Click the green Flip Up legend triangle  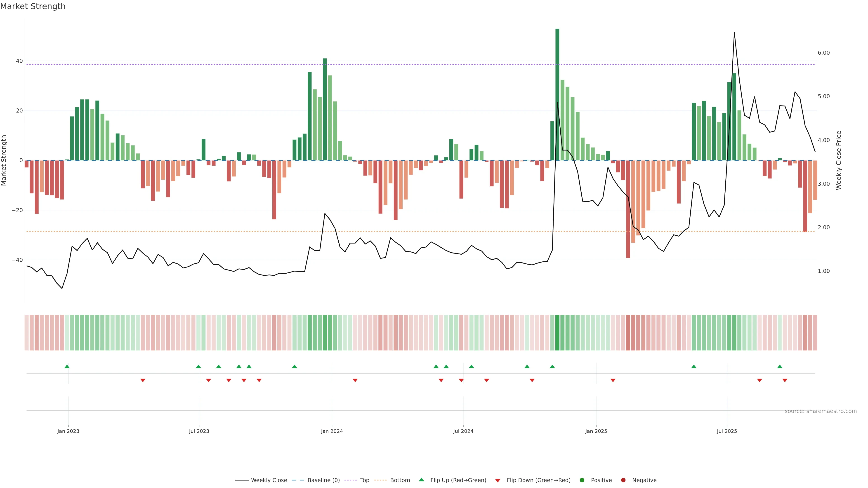[421, 480]
